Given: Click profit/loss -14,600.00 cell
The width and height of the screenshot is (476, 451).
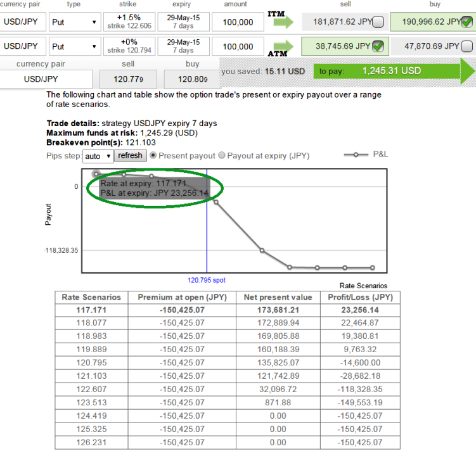Looking at the screenshot, I should [361, 363].
